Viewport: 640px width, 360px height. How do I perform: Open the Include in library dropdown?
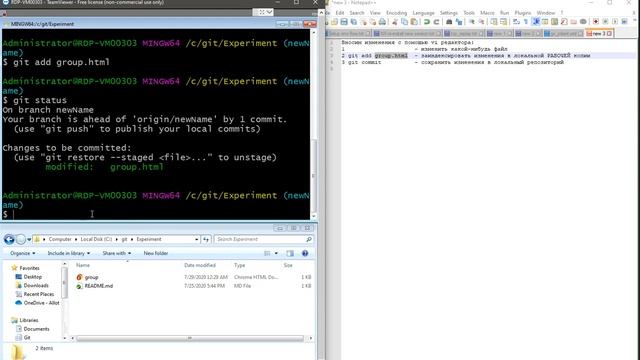pyautogui.click(x=69, y=253)
